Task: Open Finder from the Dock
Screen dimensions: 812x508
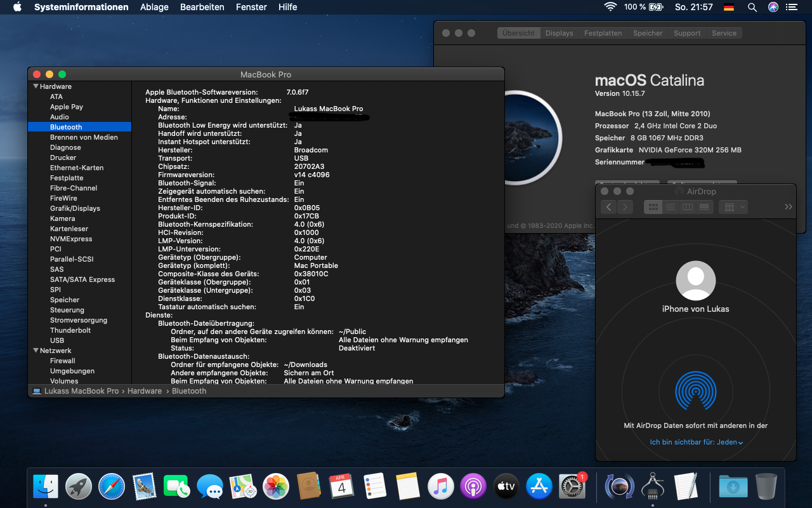Action: tap(46, 486)
